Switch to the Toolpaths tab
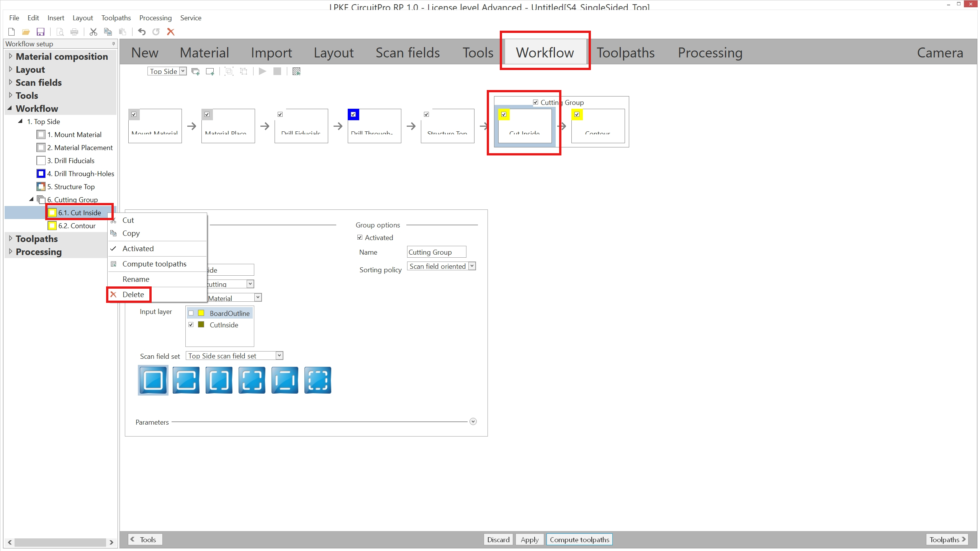Image resolution: width=980 pixels, height=551 pixels. [x=625, y=52]
